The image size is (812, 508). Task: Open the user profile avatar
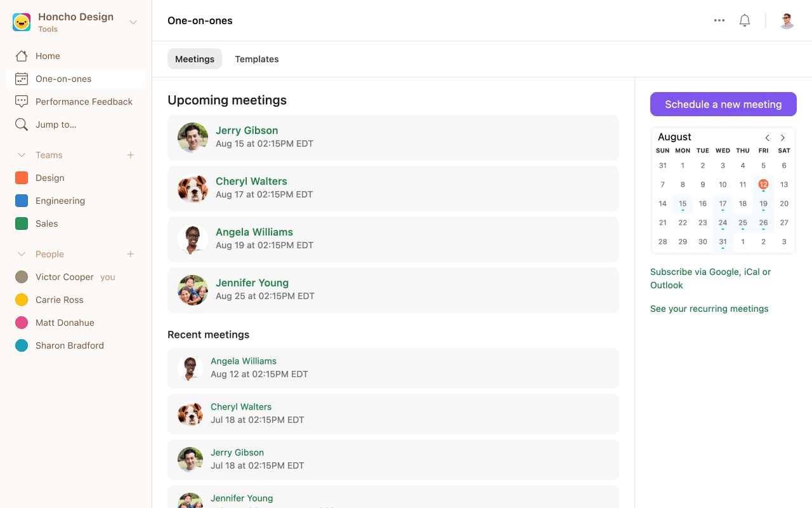pyautogui.click(x=787, y=20)
